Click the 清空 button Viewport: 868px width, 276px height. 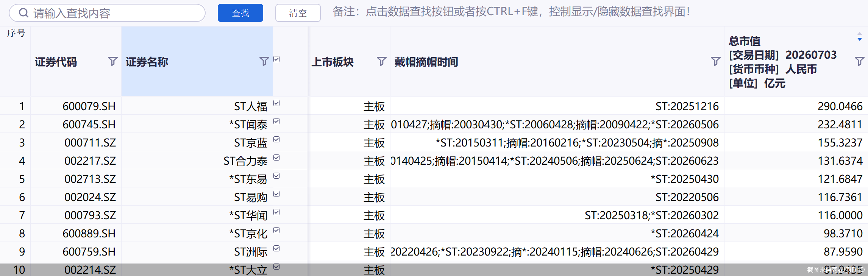tap(298, 13)
